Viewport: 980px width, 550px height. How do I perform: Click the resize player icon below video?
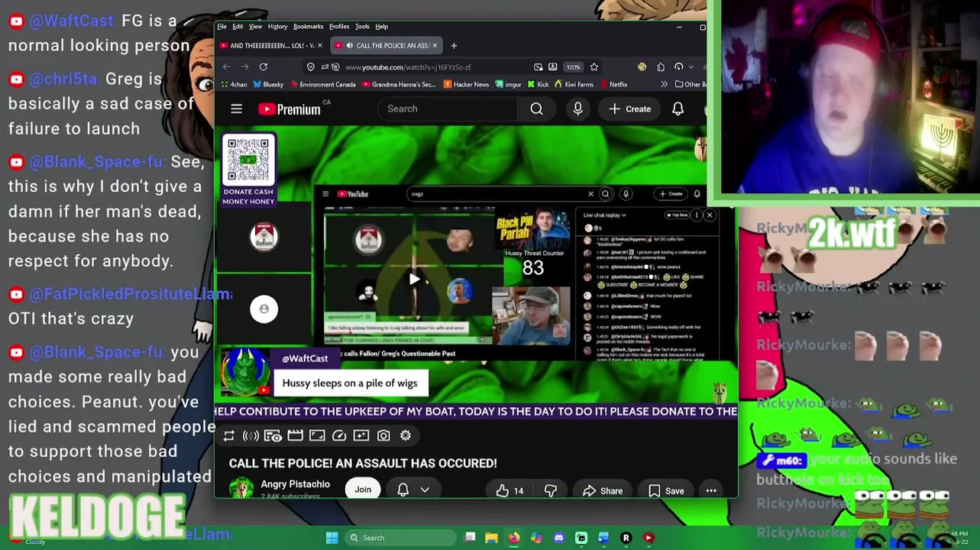317,435
